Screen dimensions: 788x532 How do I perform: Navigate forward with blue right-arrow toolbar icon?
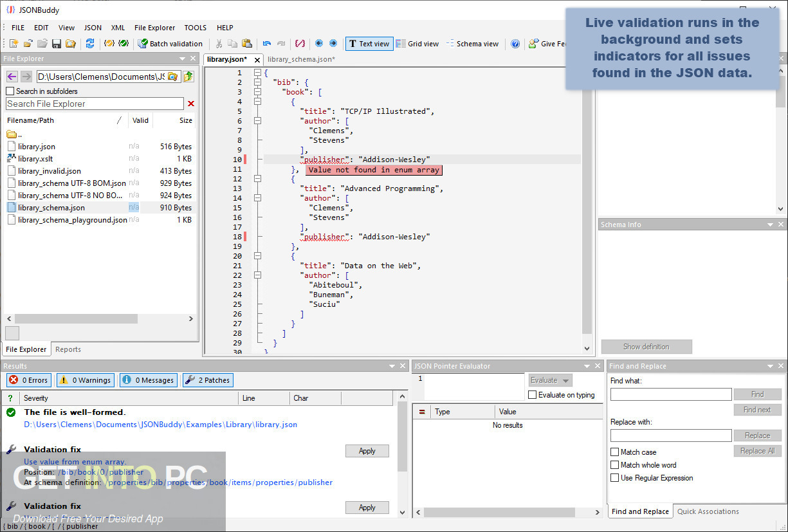(x=333, y=44)
